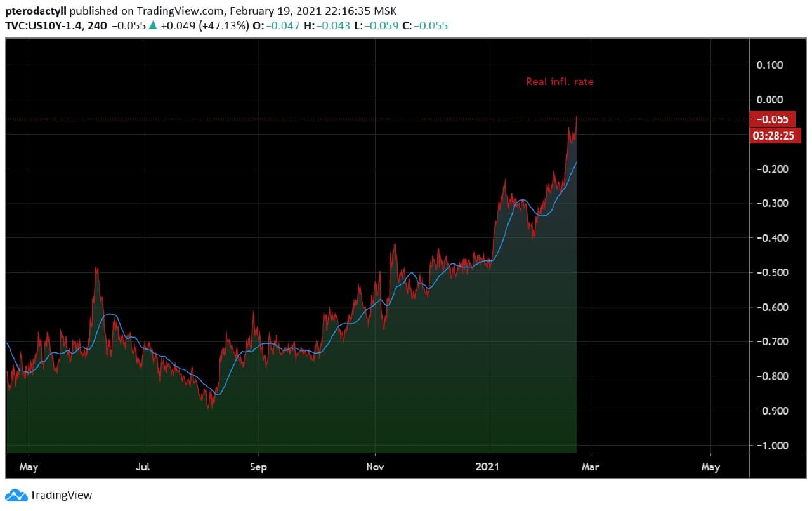
Task: Click the Mar label on time axis
Action: (591, 467)
